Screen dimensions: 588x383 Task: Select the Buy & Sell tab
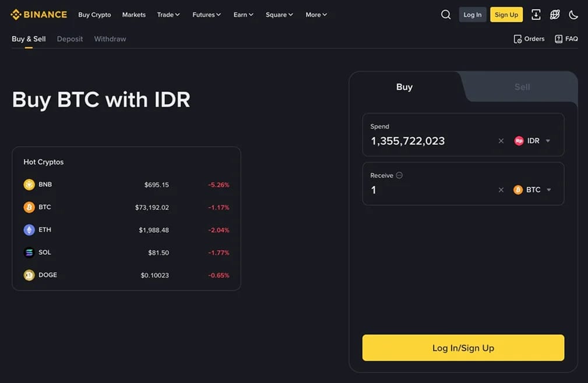[29, 39]
